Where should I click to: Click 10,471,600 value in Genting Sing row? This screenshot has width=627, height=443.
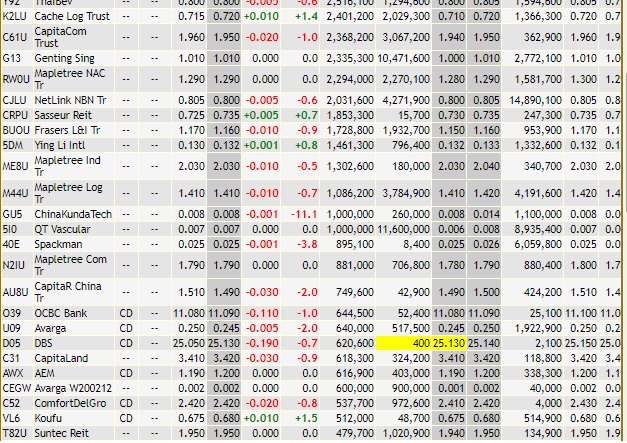pos(403,58)
